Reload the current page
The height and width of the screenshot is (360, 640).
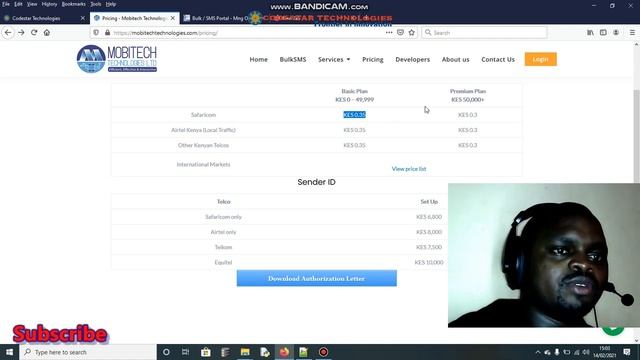point(34,33)
